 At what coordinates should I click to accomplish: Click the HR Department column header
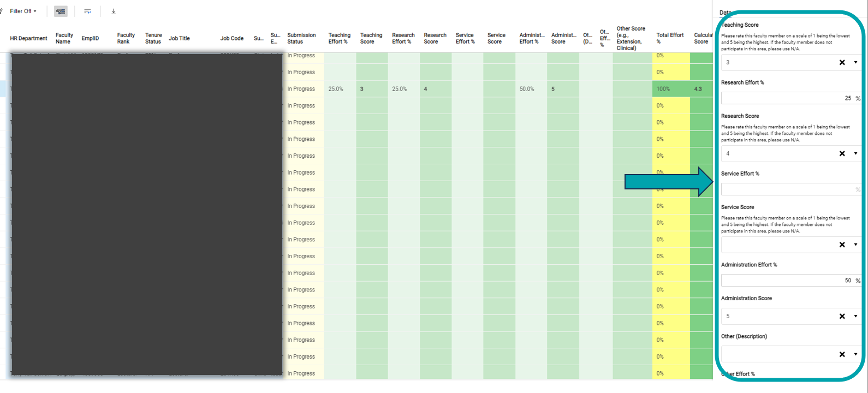(x=28, y=38)
